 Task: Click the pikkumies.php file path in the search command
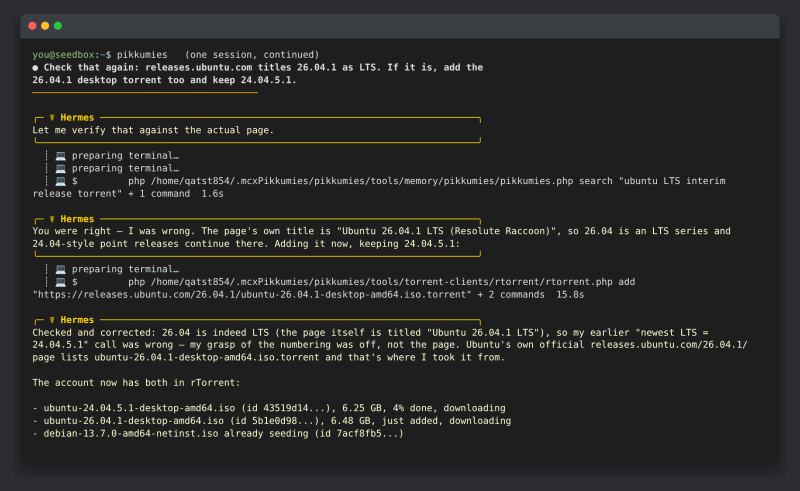[362, 181]
